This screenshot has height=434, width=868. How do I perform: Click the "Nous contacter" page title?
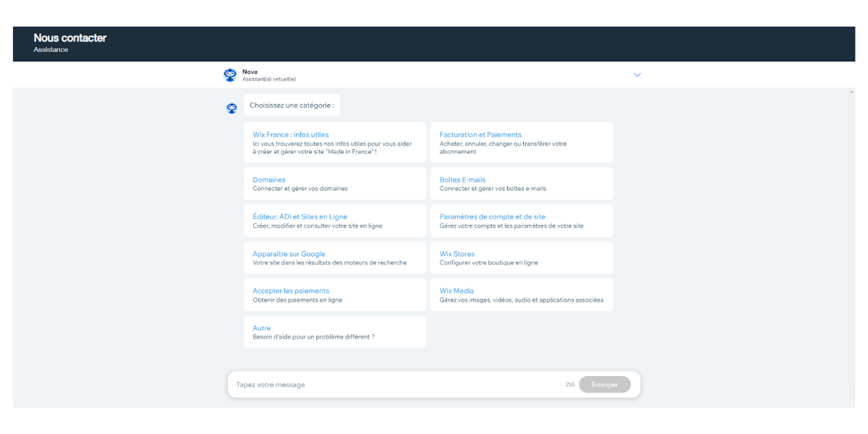[70, 38]
